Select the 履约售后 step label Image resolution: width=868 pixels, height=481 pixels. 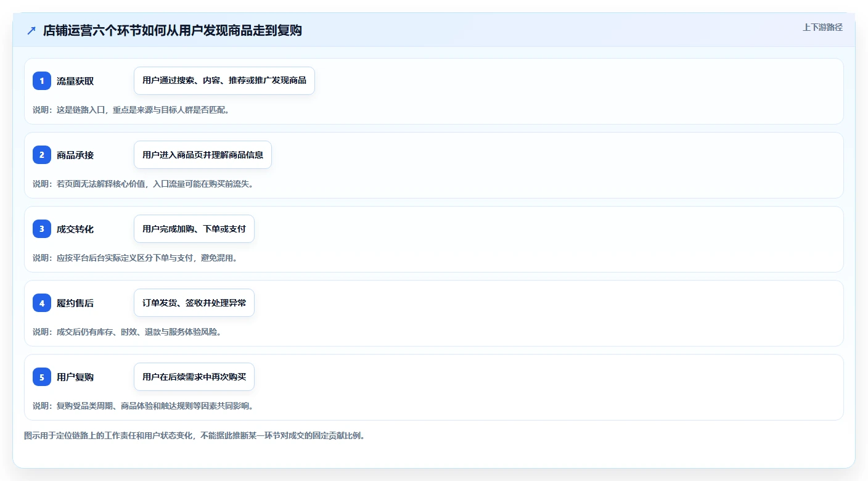pos(75,303)
